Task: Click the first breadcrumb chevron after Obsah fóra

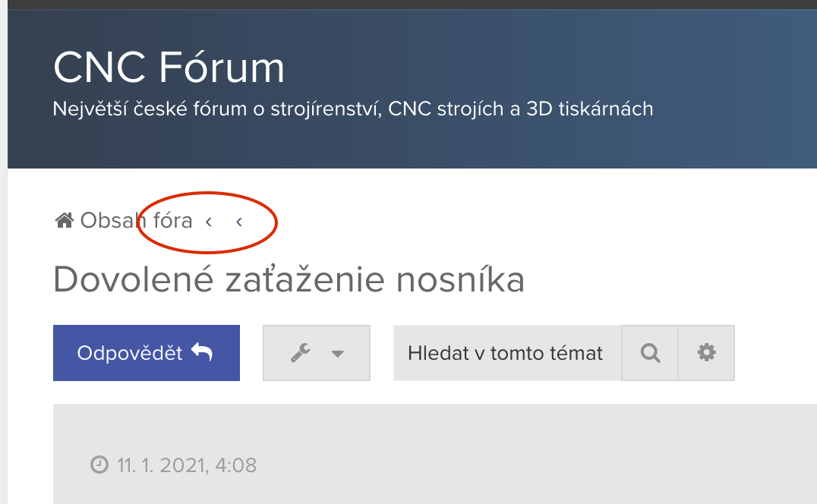Action: pos(209,222)
